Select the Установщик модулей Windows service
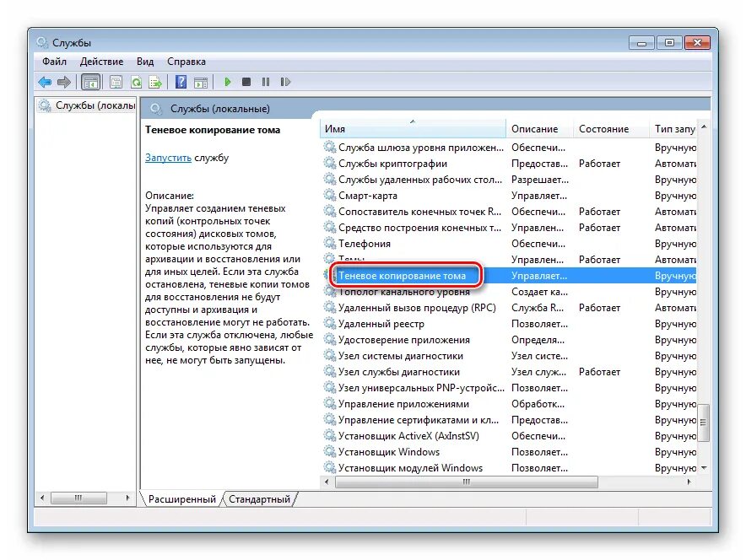This screenshot has height=560, width=746. click(x=509, y=468)
